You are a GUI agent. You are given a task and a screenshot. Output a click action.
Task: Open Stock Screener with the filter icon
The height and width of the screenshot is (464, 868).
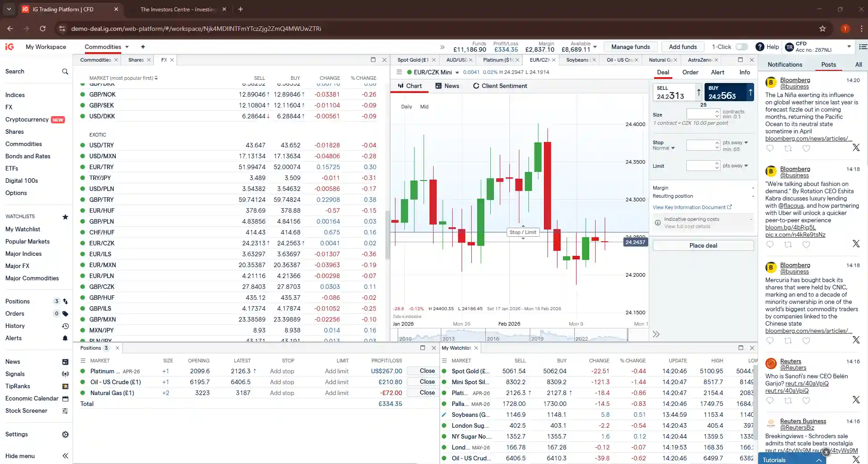(x=65, y=410)
